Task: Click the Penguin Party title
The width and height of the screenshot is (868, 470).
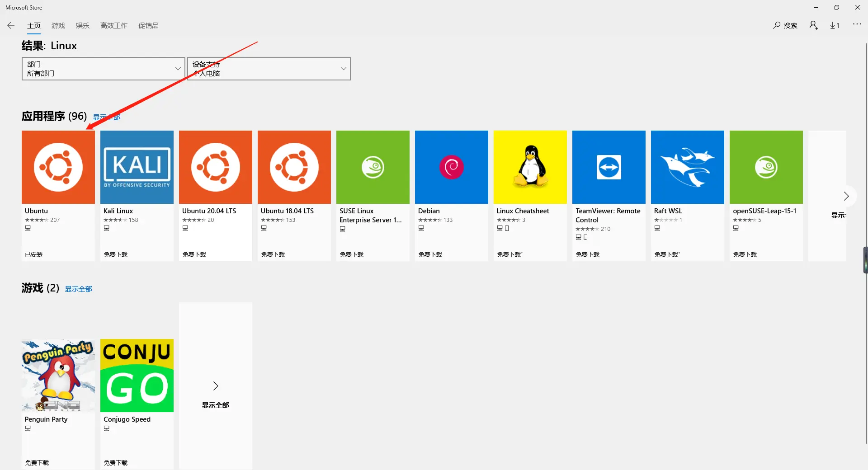Action: pyautogui.click(x=46, y=419)
